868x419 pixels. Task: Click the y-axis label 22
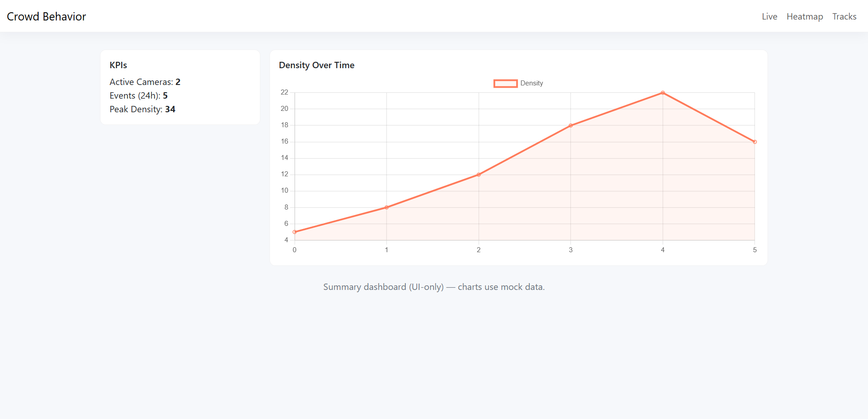pyautogui.click(x=284, y=92)
